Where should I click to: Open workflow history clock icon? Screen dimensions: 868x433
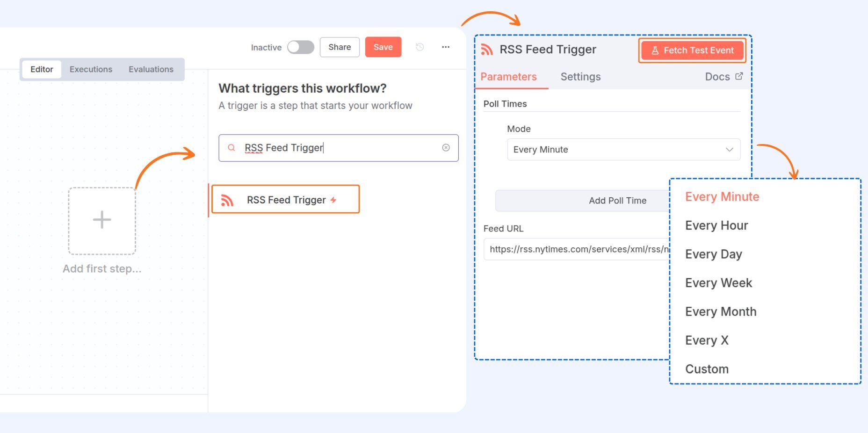(x=420, y=47)
